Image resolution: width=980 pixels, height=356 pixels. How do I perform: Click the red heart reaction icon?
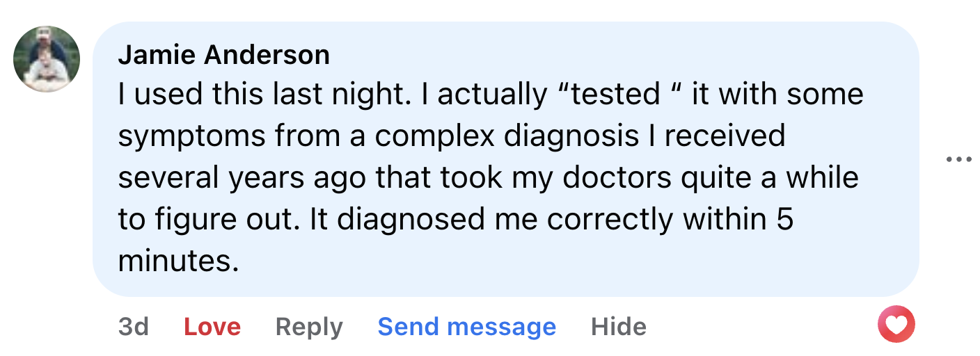point(896,324)
